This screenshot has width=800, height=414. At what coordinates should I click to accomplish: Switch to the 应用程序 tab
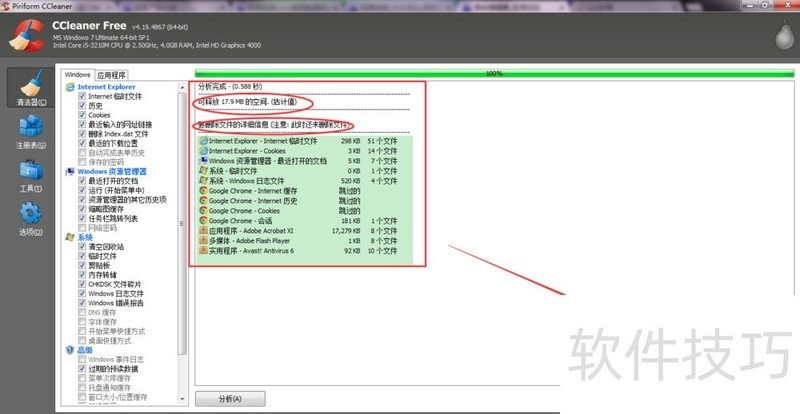point(112,75)
